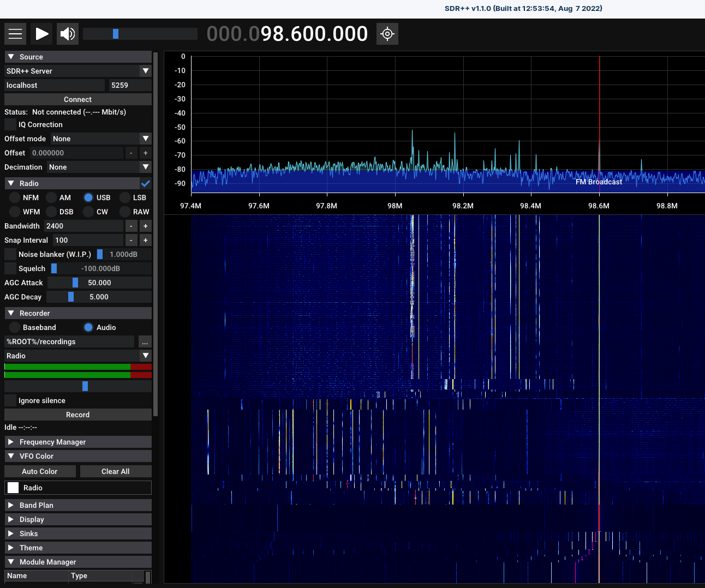This screenshot has width=705, height=588.
Task: Click the Connect button
Action: 77,99
